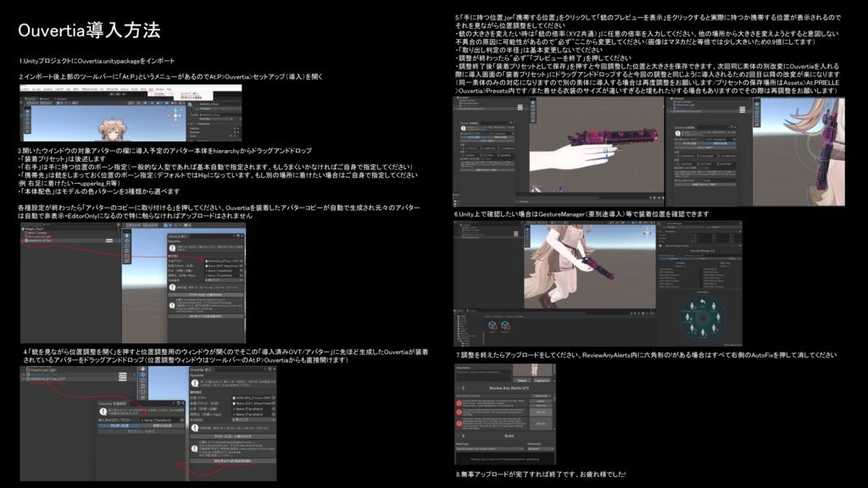This screenshot has height=488, width=868.
Task: Open the object picker for step 3 target avatar
Action: click(x=242, y=261)
